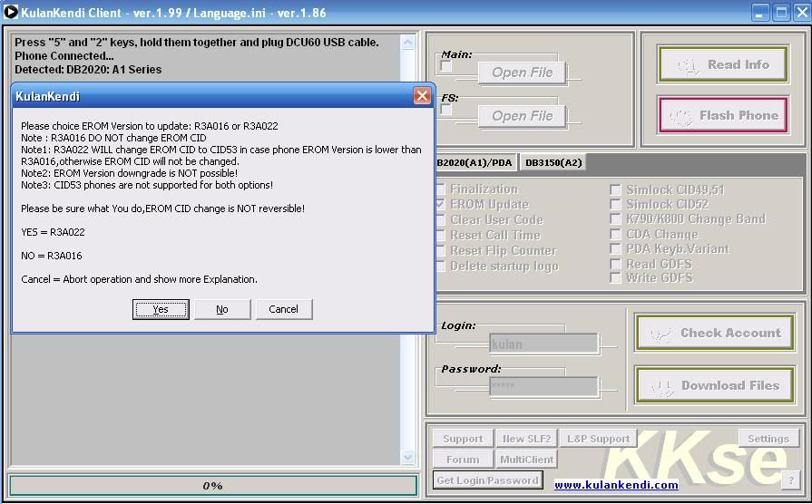Enable PDA Keyb.Variant checkbox

click(615, 249)
